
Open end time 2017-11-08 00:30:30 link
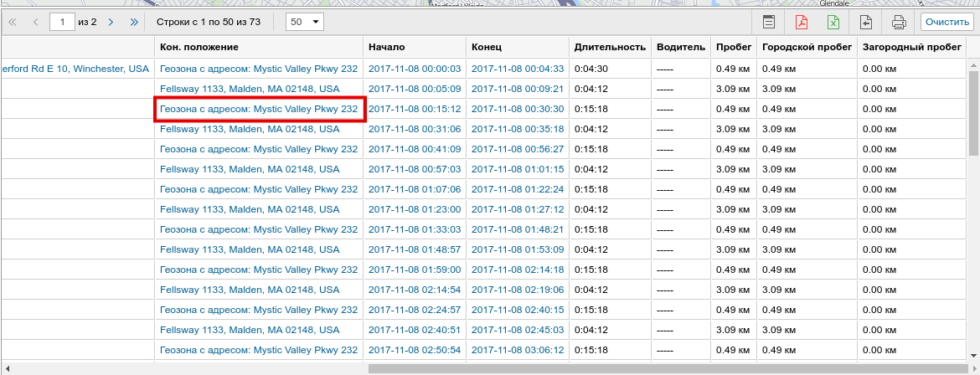point(517,109)
